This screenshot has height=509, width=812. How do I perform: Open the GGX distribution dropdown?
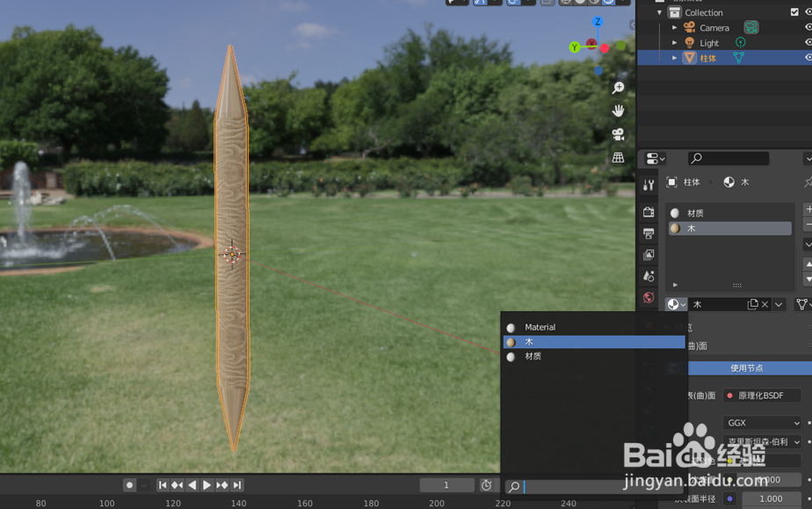pos(761,423)
